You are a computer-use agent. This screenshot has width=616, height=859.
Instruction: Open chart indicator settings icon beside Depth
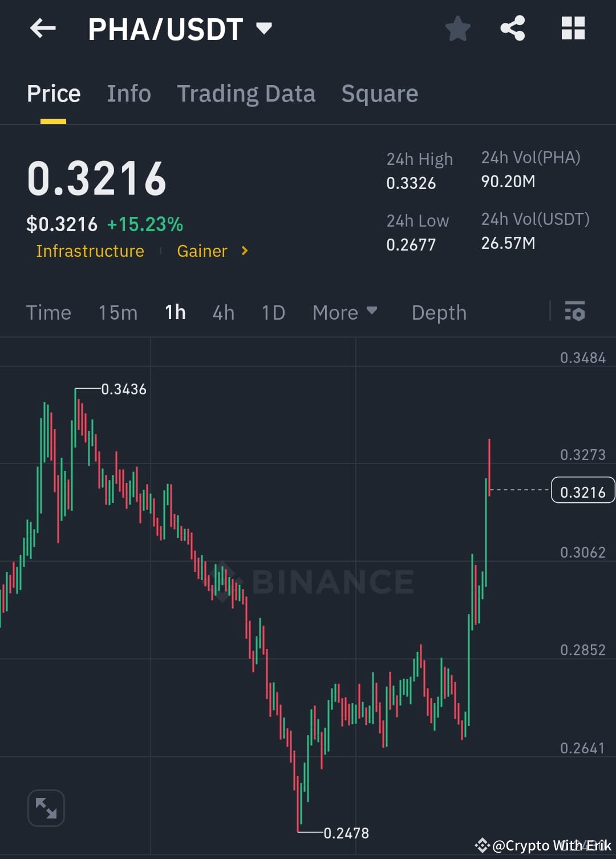click(x=575, y=312)
